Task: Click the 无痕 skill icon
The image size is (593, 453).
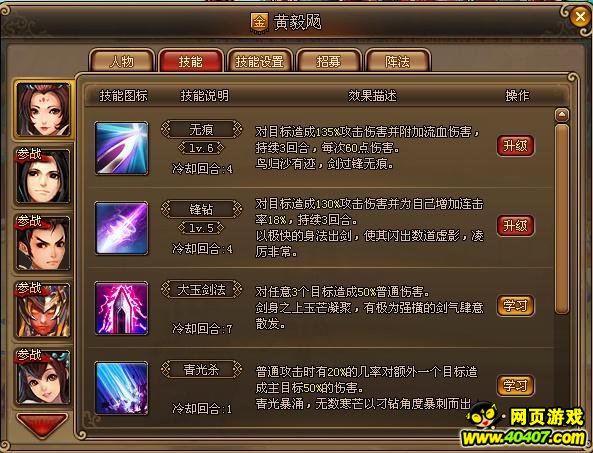Action: point(121,148)
